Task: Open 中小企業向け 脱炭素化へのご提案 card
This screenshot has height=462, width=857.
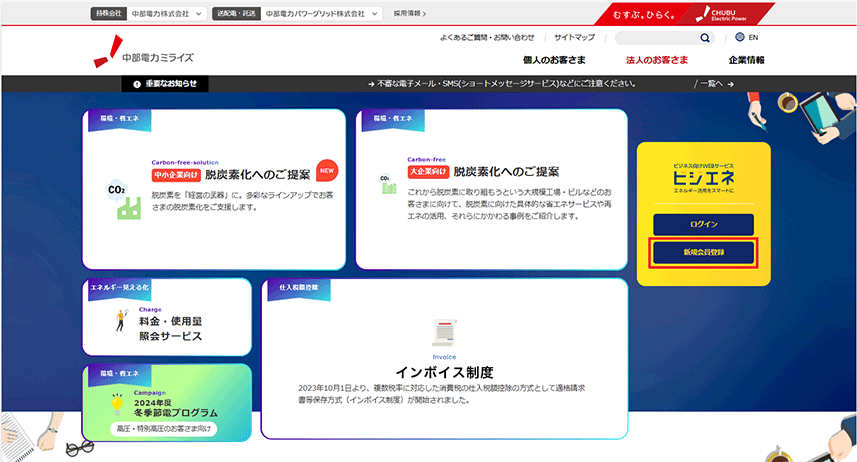Action: click(x=214, y=189)
